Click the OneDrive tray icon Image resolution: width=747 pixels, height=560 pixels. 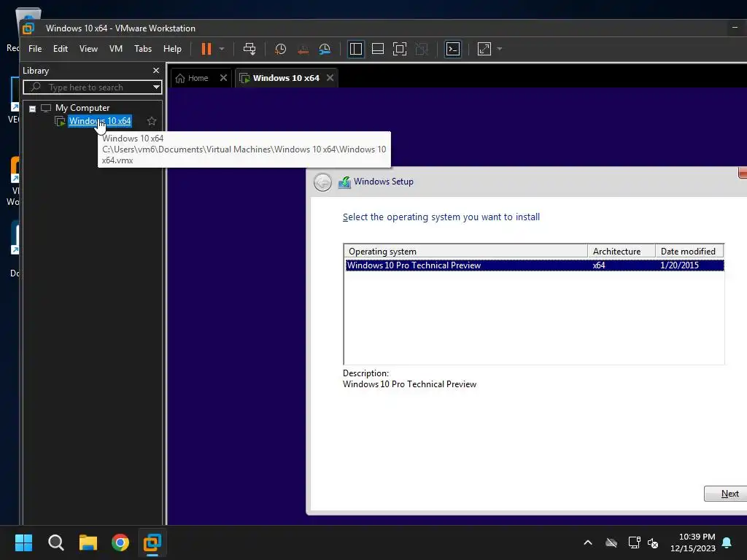611,542
